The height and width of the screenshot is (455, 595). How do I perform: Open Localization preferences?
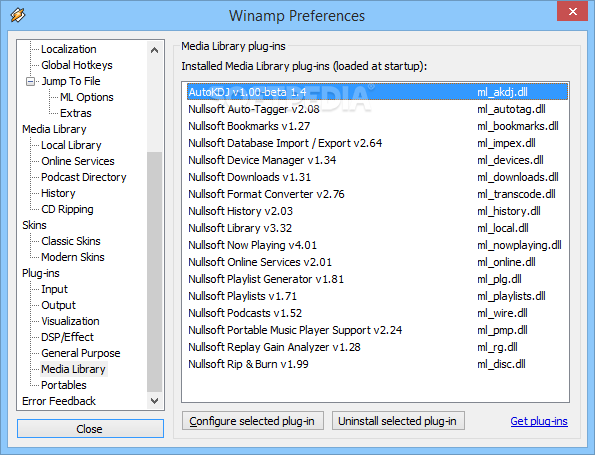coord(69,49)
